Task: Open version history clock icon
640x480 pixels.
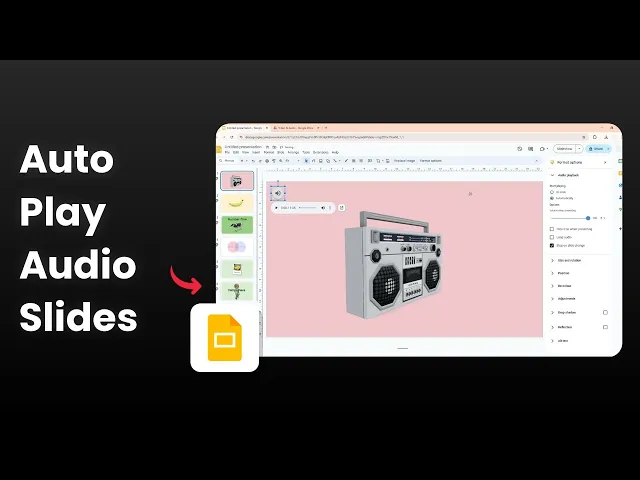Action: tap(520, 149)
